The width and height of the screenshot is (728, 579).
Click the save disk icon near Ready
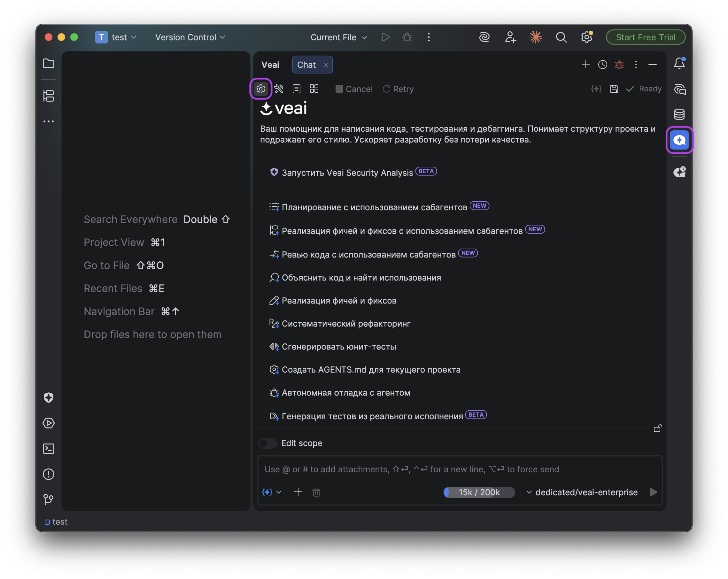click(x=614, y=89)
